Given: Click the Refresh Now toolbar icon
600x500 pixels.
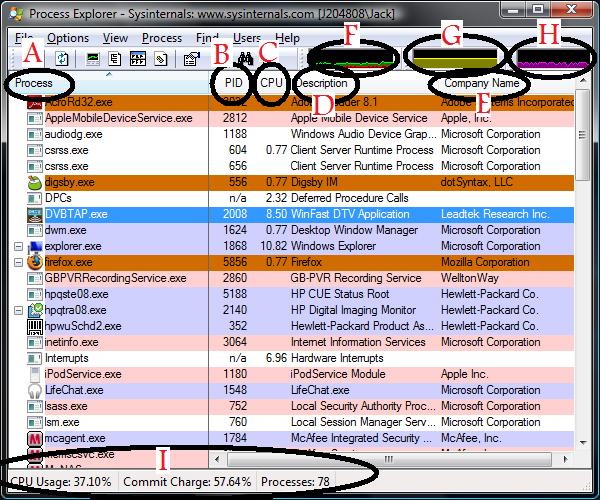Looking at the screenshot, I should click(x=62, y=59).
